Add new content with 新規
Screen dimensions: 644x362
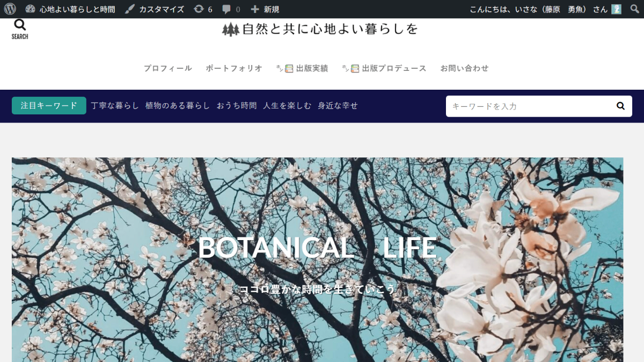point(265,9)
